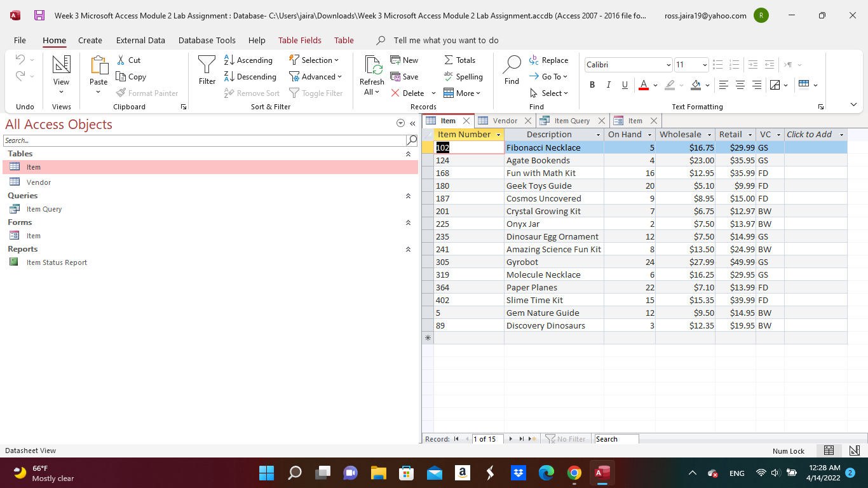The image size is (868, 488).
Task: Add a New record
Action: click(x=404, y=60)
